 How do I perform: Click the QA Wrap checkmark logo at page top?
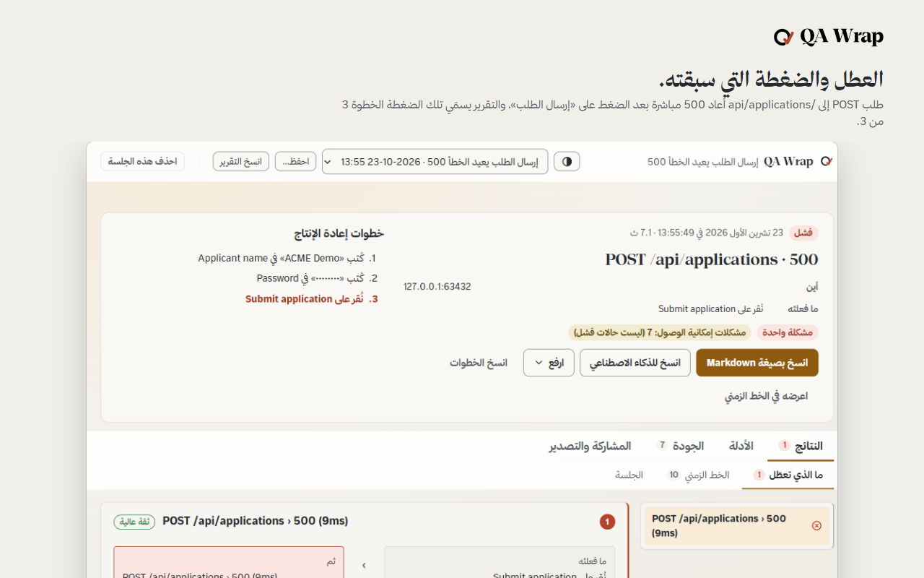click(828, 37)
